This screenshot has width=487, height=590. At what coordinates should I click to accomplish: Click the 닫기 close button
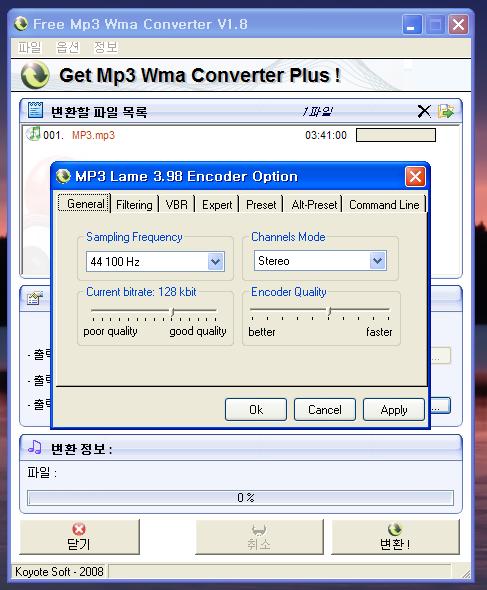79,537
